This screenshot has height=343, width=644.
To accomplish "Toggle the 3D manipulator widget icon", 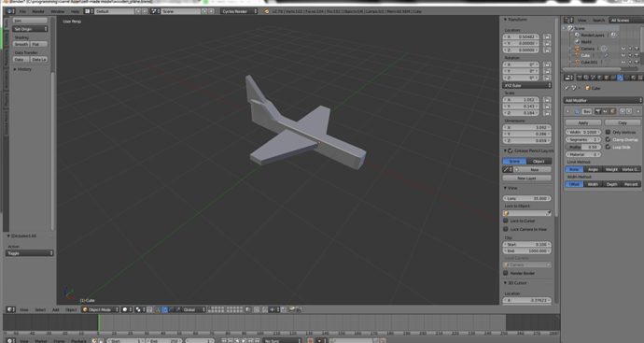I will (158, 309).
